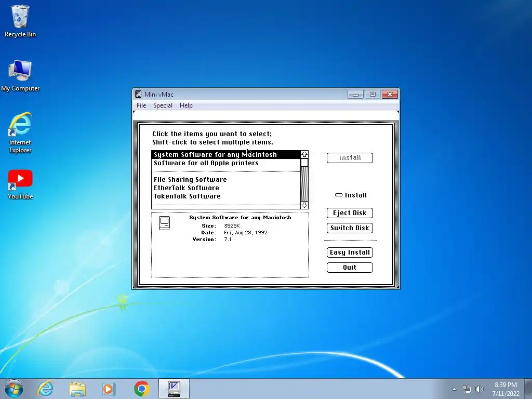Select the Internet Explorer desktop shortcut
Viewport: 532px width, 399px height.
click(20, 132)
